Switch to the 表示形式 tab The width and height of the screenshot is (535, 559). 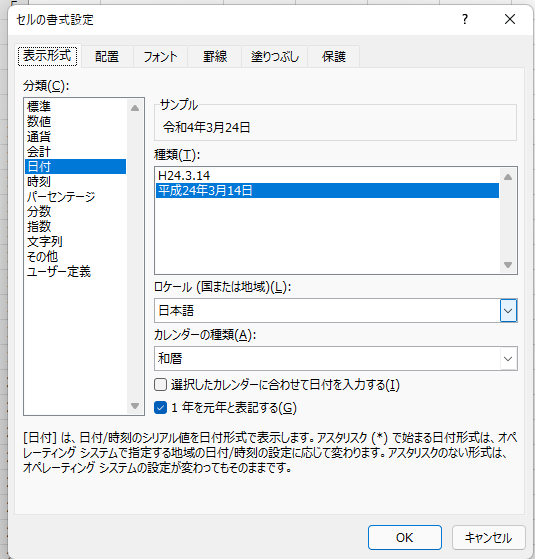[47, 56]
